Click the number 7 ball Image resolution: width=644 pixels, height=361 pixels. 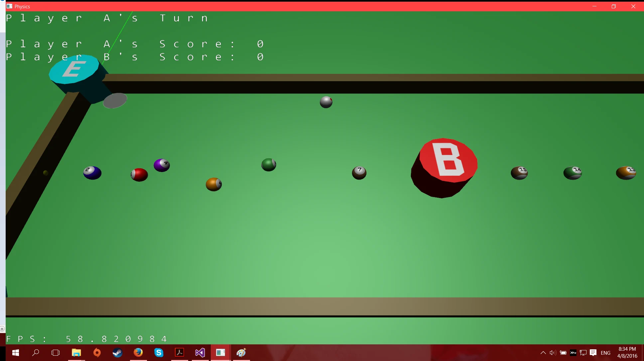[359, 173]
